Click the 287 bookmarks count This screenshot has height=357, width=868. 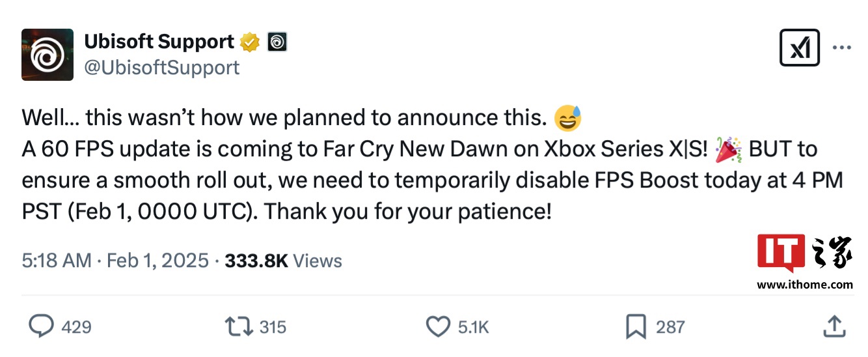click(670, 327)
